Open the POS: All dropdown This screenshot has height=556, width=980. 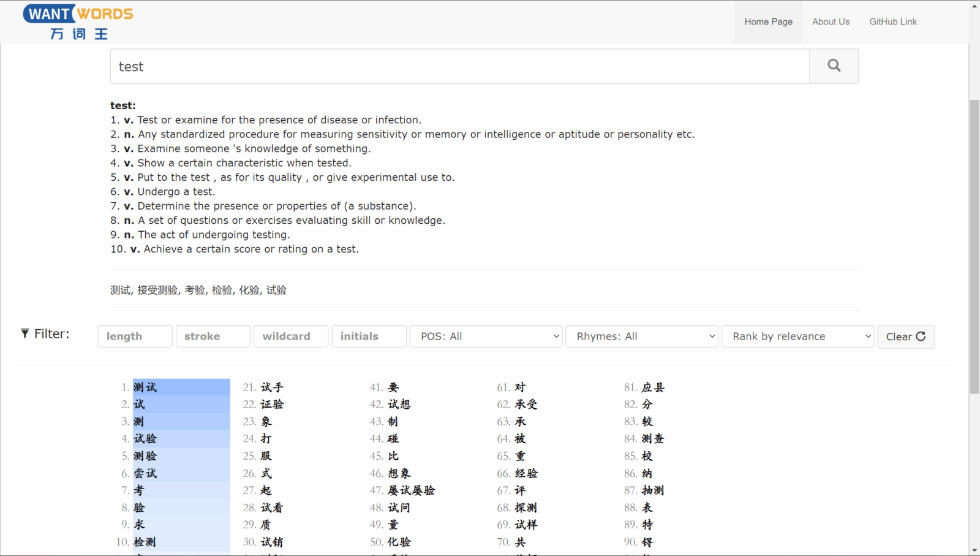click(x=486, y=337)
